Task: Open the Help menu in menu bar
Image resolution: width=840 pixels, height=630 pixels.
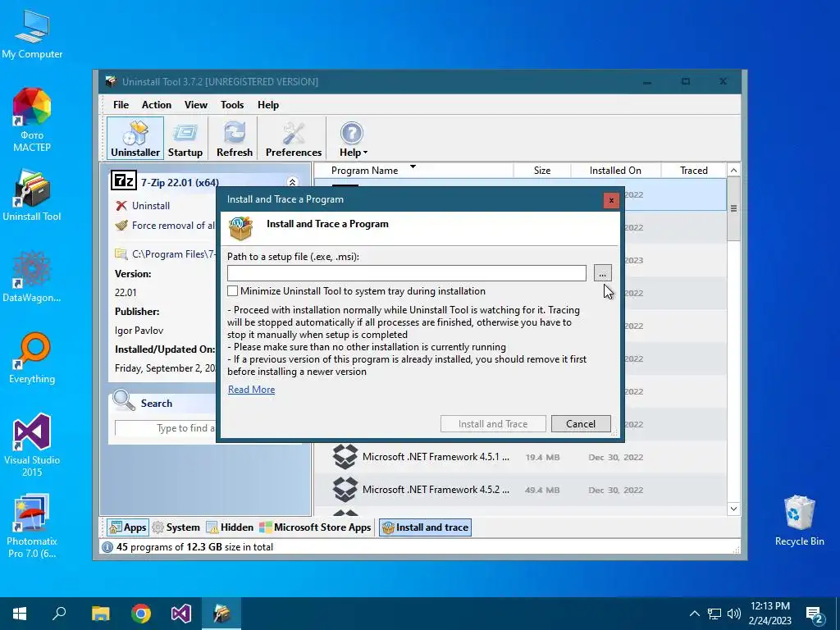Action: point(268,105)
